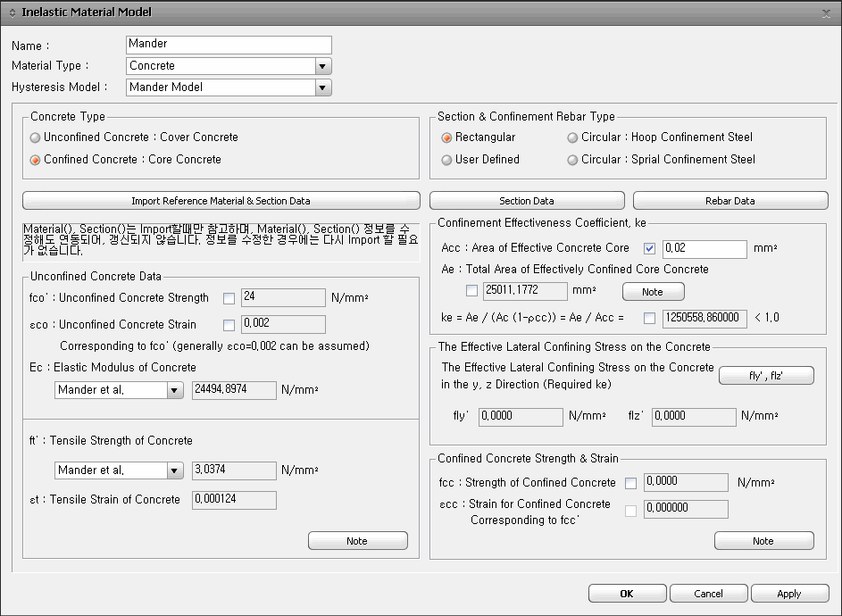842x616 pixels.
Task: Open the Section Data button
Action: [x=526, y=201]
